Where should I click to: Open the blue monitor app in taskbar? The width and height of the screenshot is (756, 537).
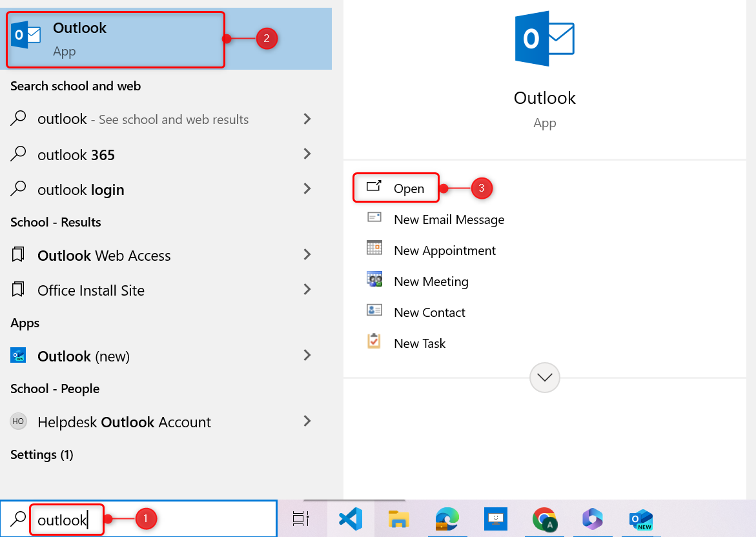[496, 519]
